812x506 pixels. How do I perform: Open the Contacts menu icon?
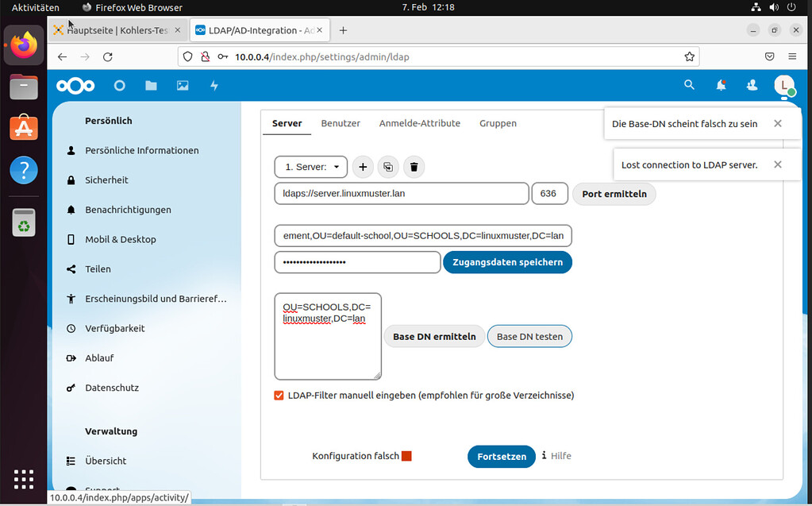[x=752, y=85]
